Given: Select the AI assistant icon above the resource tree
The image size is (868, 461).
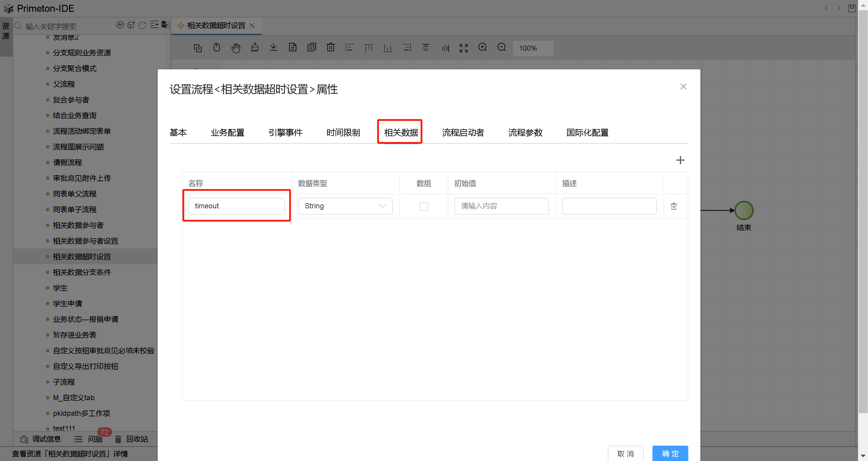Looking at the screenshot, I should click(x=120, y=25).
